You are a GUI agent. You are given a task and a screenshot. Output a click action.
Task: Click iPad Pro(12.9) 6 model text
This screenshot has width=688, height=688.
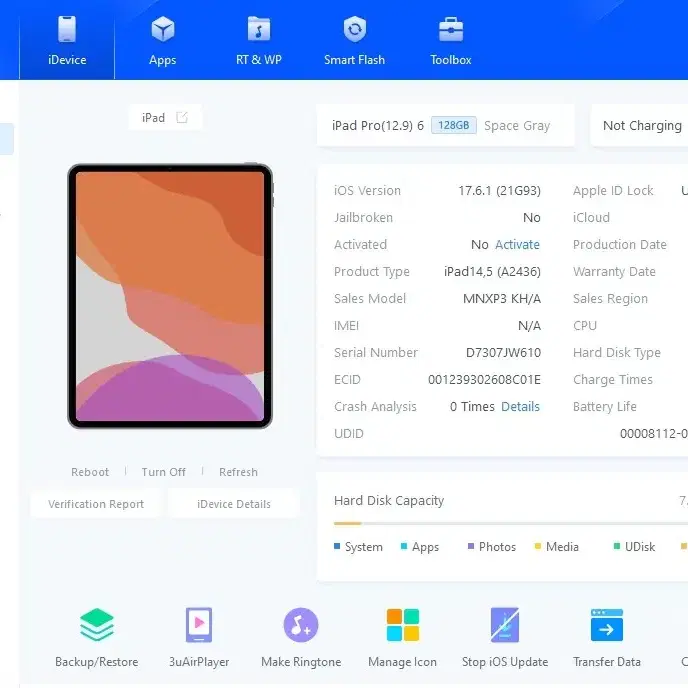click(378, 126)
